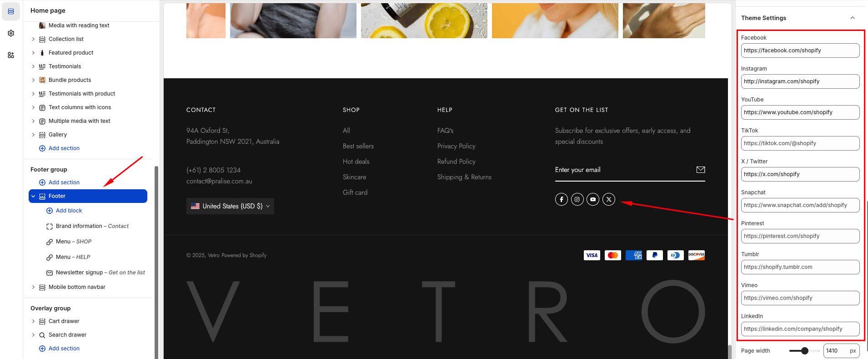Select the Testimonials with product section
The height and width of the screenshot is (359, 868).
[x=82, y=94]
